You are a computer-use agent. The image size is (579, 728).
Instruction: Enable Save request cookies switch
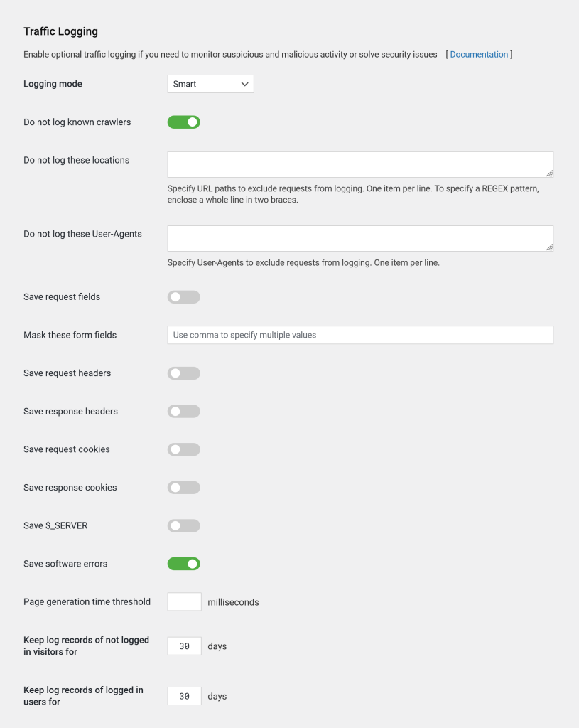click(184, 449)
